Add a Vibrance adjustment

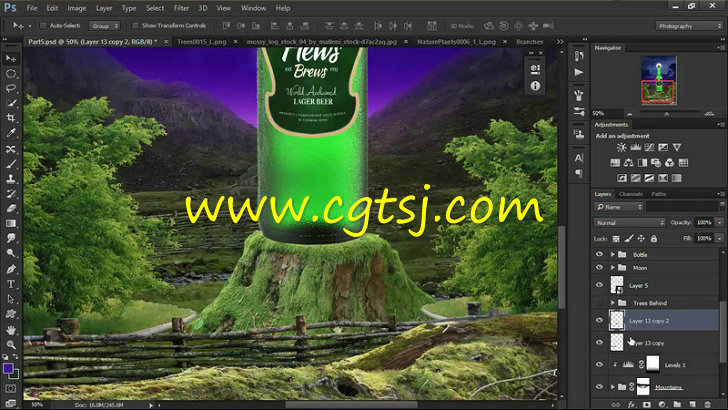point(677,147)
